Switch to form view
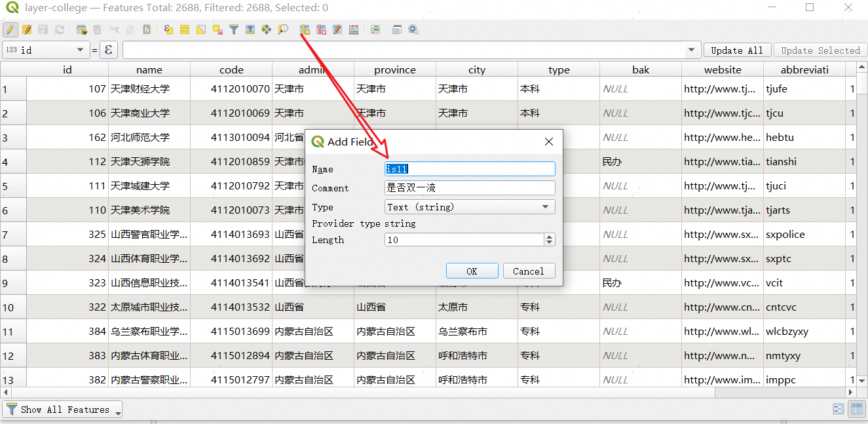Viewport: 868px width, 424px height. click(838, 410)
